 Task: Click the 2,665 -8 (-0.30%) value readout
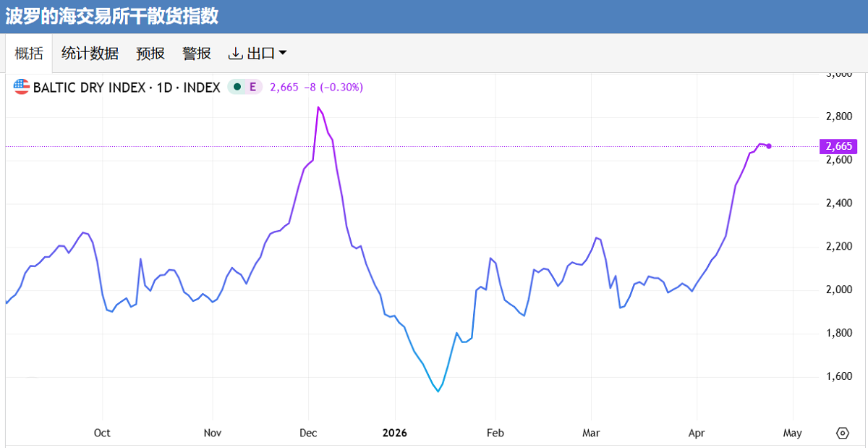(x=316, y=88)
